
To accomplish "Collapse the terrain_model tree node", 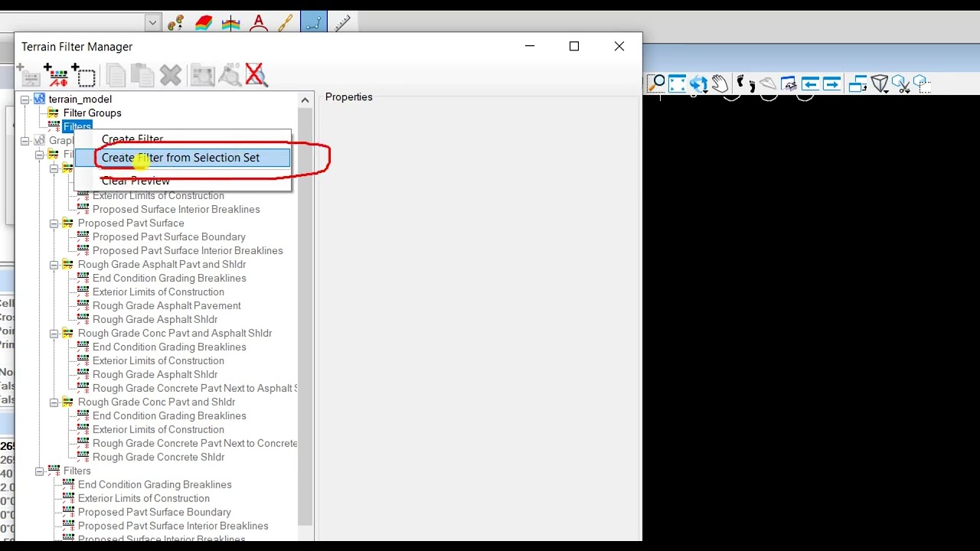I will point(25,99).
